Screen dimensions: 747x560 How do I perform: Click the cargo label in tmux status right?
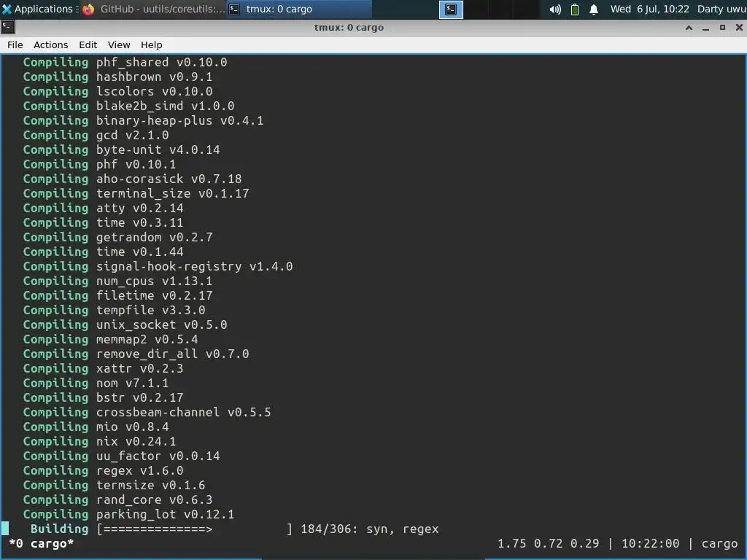pyautogui.click(x=719, y=543)
